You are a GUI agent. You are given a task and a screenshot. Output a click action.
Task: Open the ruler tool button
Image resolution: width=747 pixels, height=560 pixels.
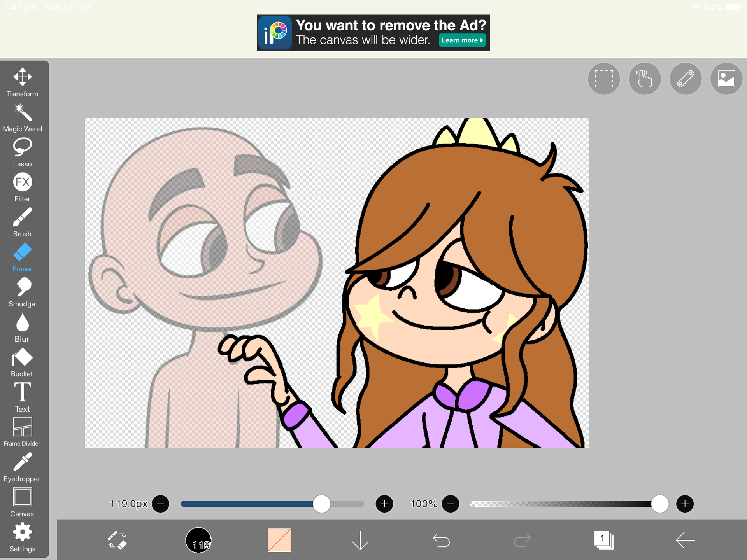686,79
